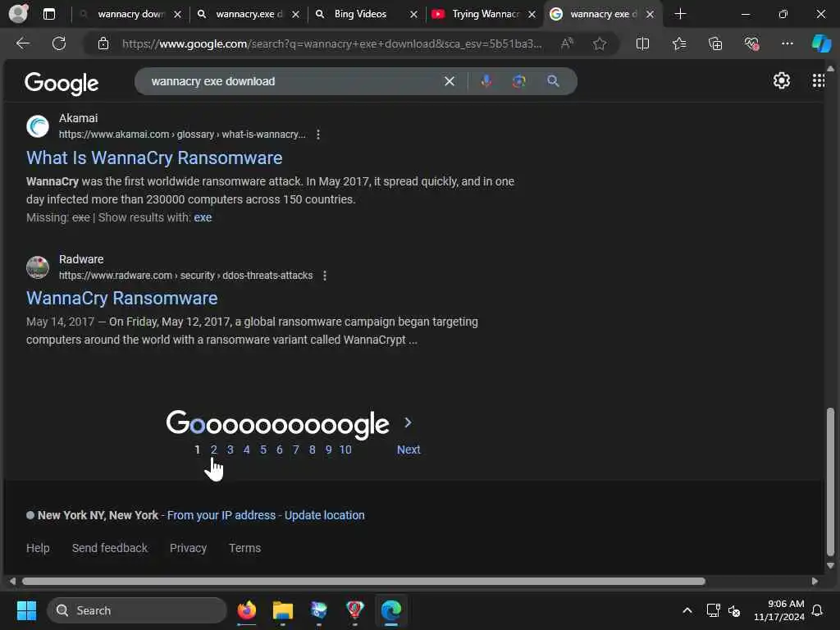Open 'From your IP address' link
Image resolution: width=840 pixels, height=630 pixels.
click(221, 515)
